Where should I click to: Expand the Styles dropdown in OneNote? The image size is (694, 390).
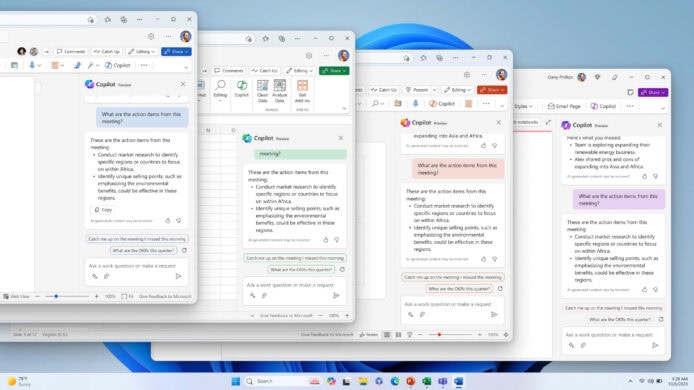point(524,106)
